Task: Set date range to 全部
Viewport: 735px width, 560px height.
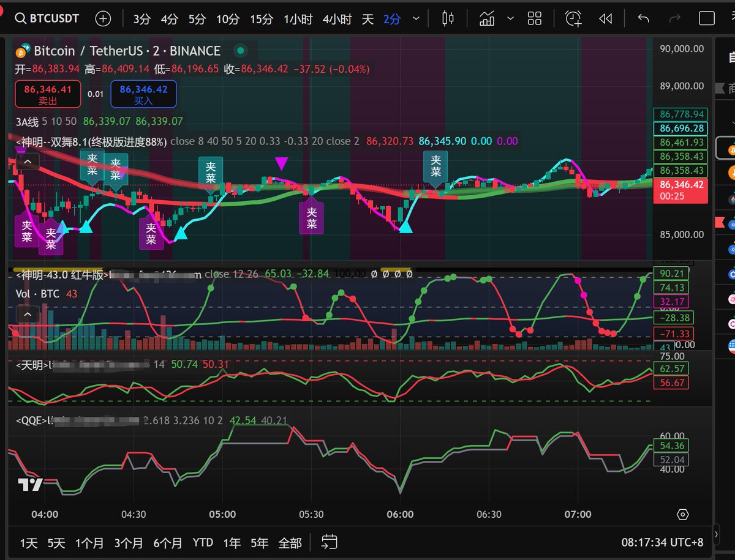Action: coord(290,543)
